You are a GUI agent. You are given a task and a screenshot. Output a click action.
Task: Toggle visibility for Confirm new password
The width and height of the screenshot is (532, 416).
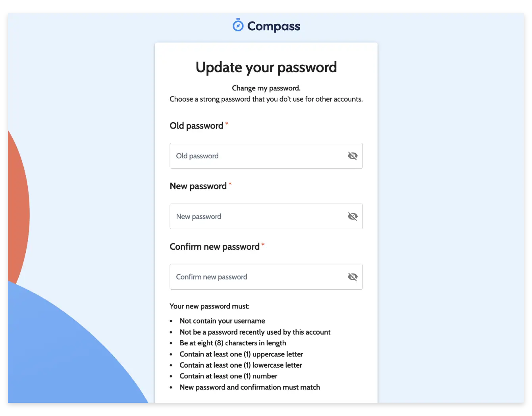[353, 277]
